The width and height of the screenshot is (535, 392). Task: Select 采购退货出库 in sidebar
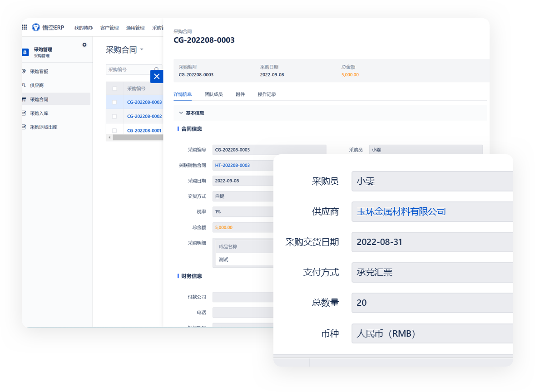(x=44, y=127)
